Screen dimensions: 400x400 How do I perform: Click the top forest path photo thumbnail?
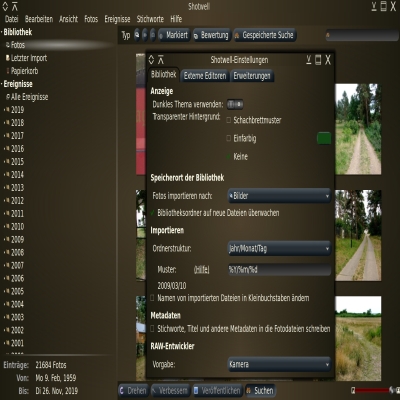[x=358, y=129]
